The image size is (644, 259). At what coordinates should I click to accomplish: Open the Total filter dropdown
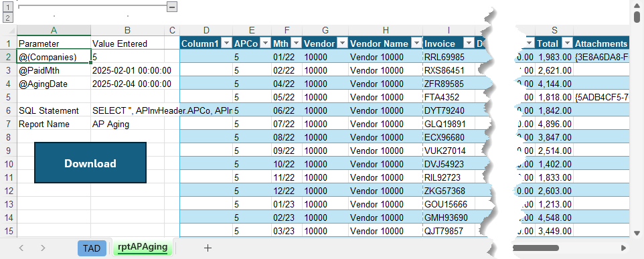click(x=567, y=44)
